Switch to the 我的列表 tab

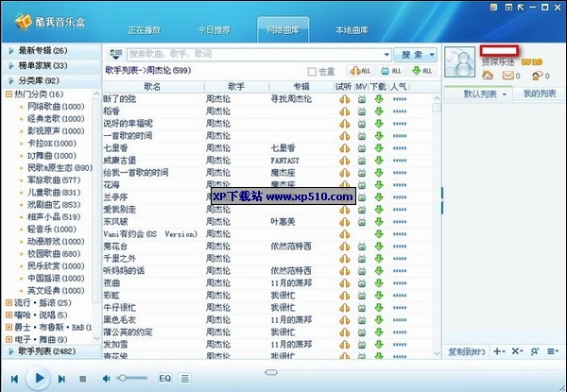pyautogui.click(x=540, y=94)
